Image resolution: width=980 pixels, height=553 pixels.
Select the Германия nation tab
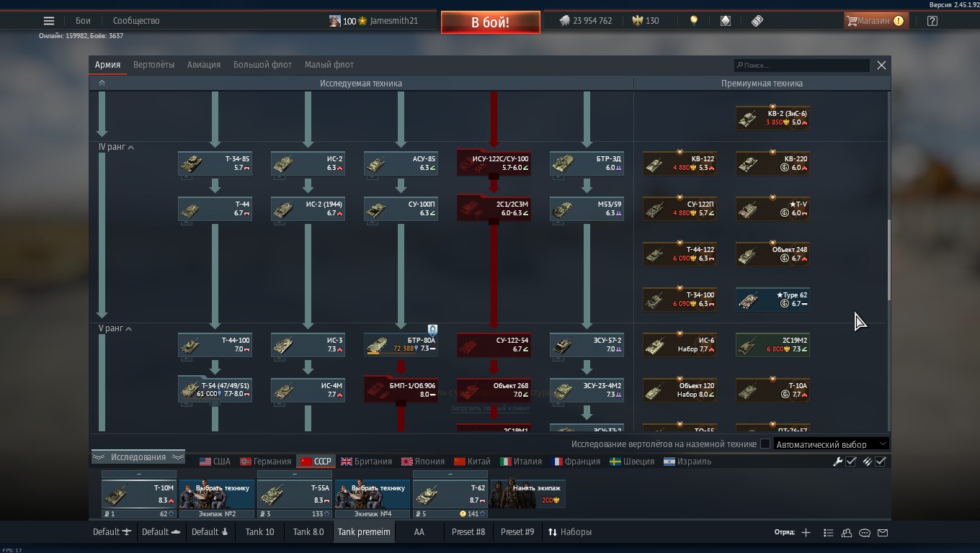click(x=265, y=462)
